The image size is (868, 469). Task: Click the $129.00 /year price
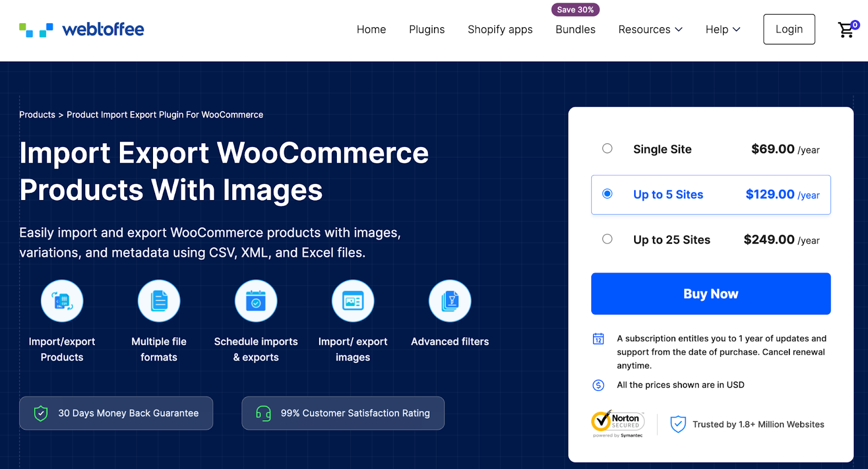(x=782, y=195)
